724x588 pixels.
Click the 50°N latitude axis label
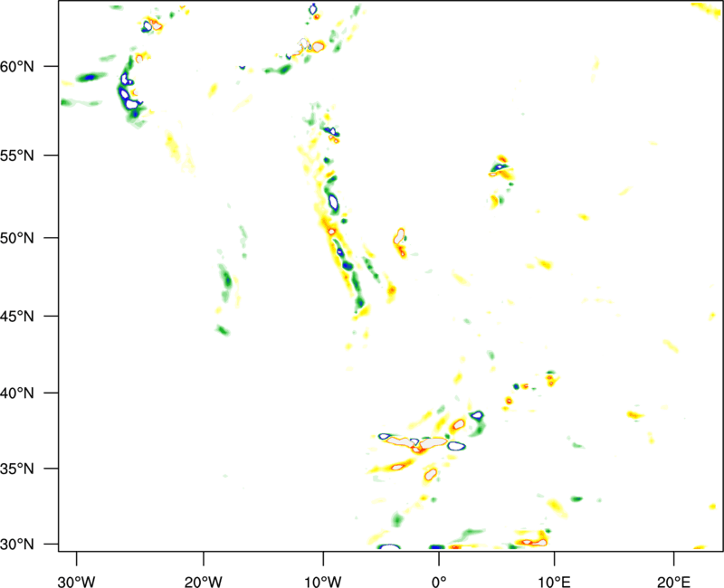[x=17, y=238]
